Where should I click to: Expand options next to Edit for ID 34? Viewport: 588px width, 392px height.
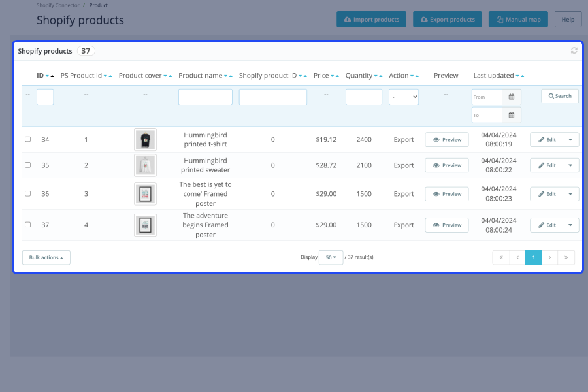570,140
